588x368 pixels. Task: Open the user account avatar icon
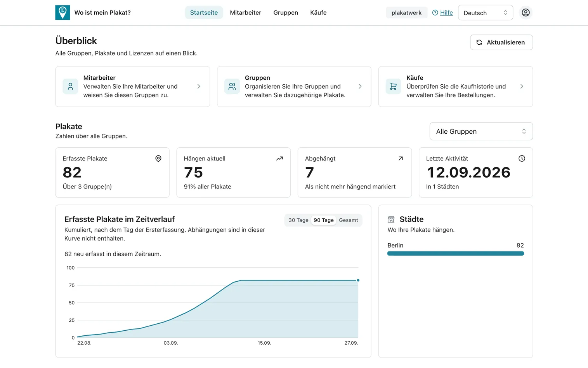526,12
